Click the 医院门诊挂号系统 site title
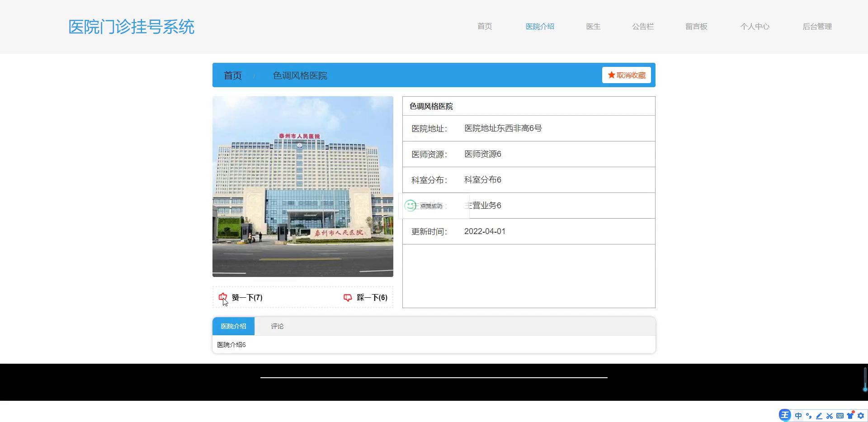The height and width of the screenshot is (422, 868). pos(132,27)
